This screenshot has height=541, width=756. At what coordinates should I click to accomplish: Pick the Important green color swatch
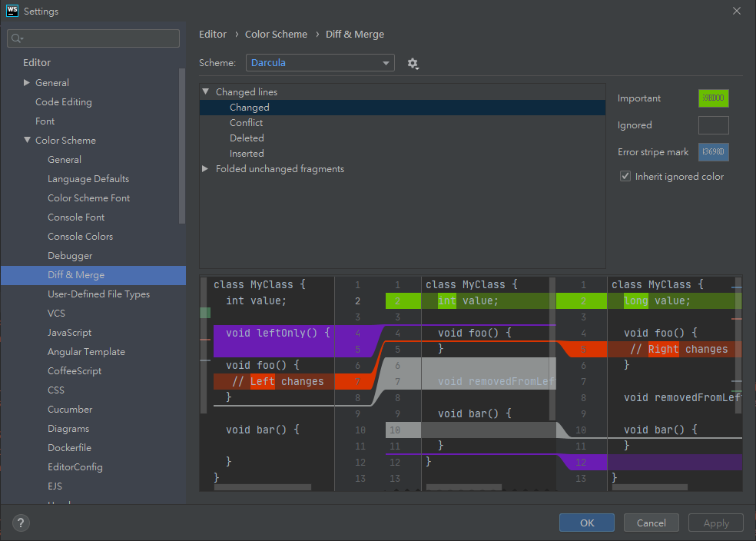pos(713,98)
